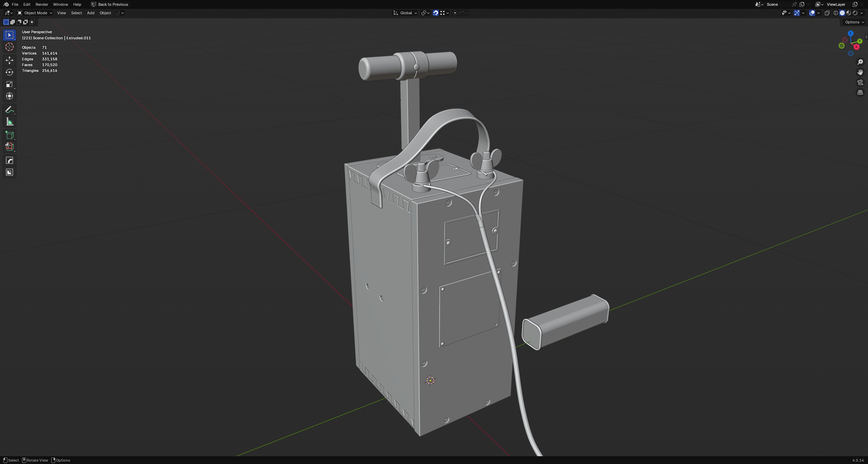Open the Window menu
Image resolution: width=868 pixels, height=464 pixels.
point(60,4)
